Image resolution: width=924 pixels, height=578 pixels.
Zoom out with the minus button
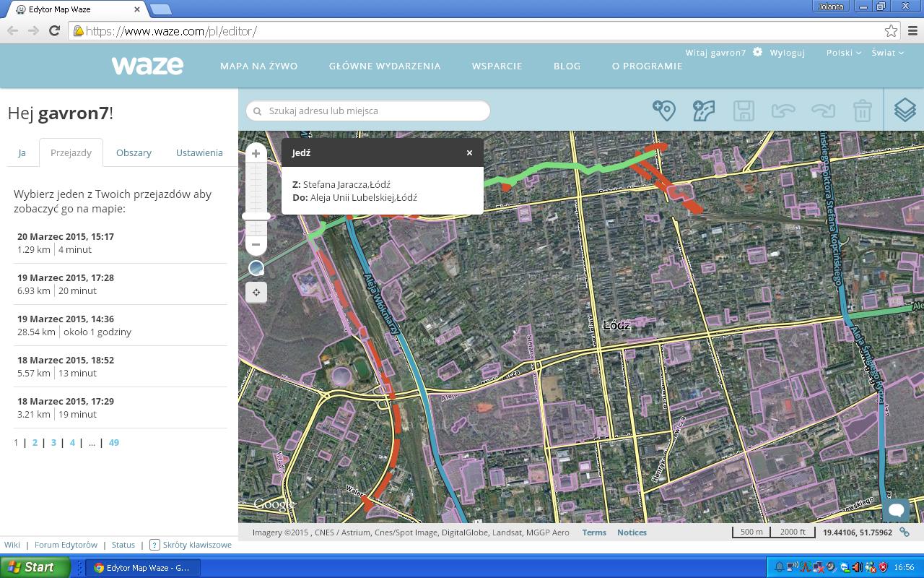pyautogui.click(x=256, y=245)
